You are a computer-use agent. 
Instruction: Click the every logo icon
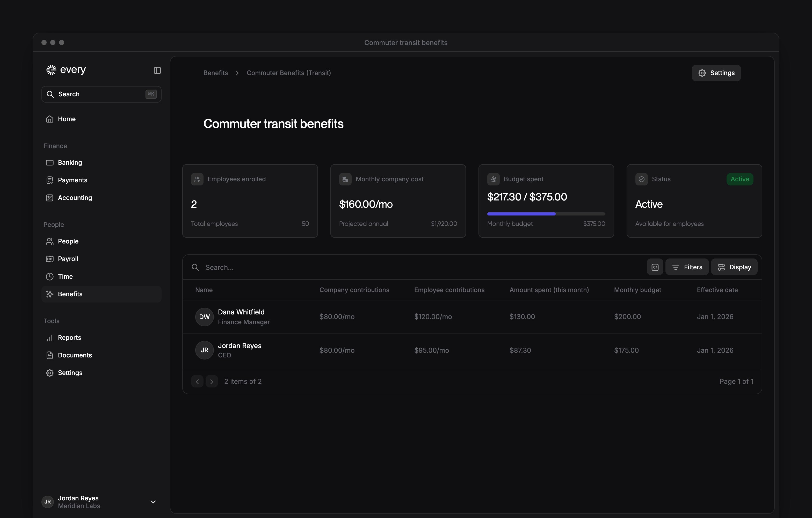pyautogui.click(x=51, y=70)
